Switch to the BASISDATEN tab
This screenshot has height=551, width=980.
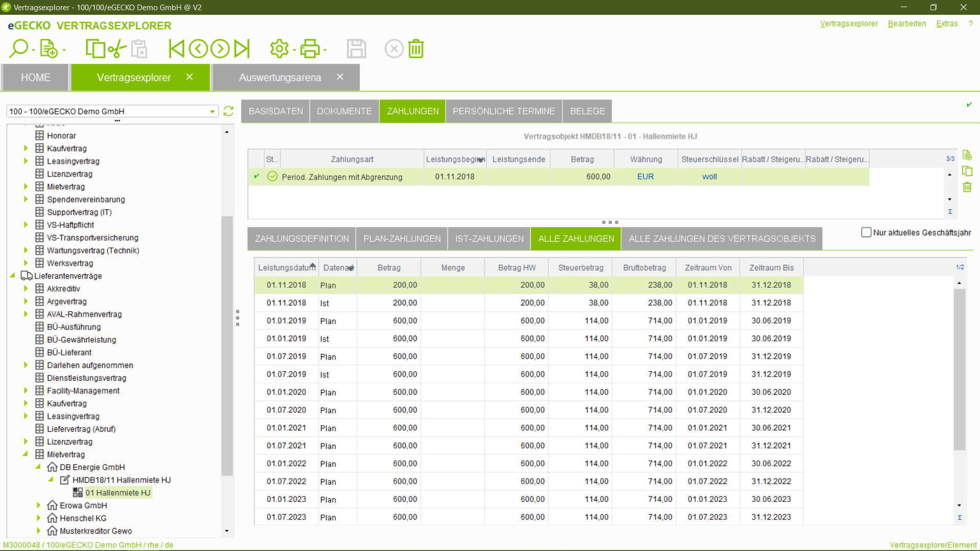276,111
